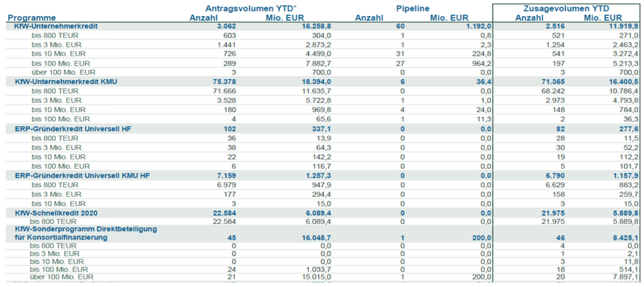Click the cell '10.786,4'
The image size is (644, 287).
[x=624, y=91]
